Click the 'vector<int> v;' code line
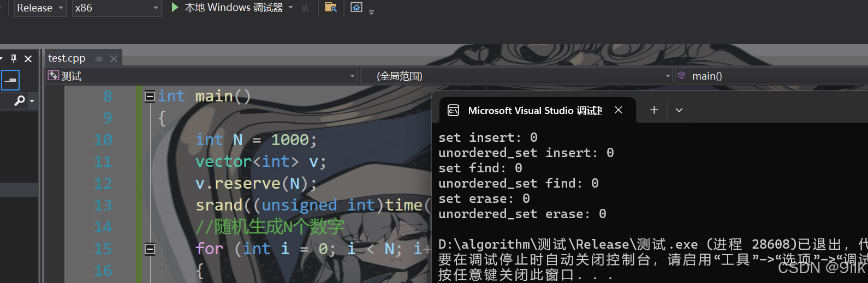Image resolution: width=868 pixels, height=283 pixels. tap(261, 161)
